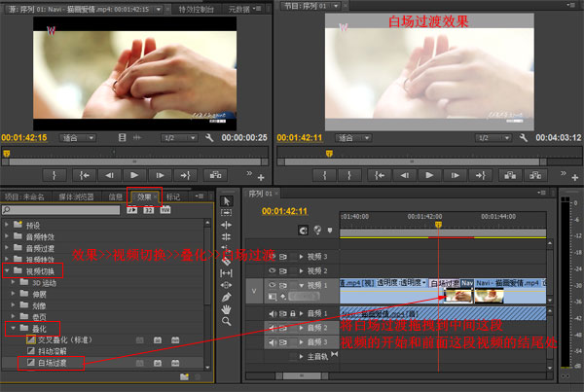Screen dimensions: 584x392
Task: Click the effects search field
Action: coord(61,210)
